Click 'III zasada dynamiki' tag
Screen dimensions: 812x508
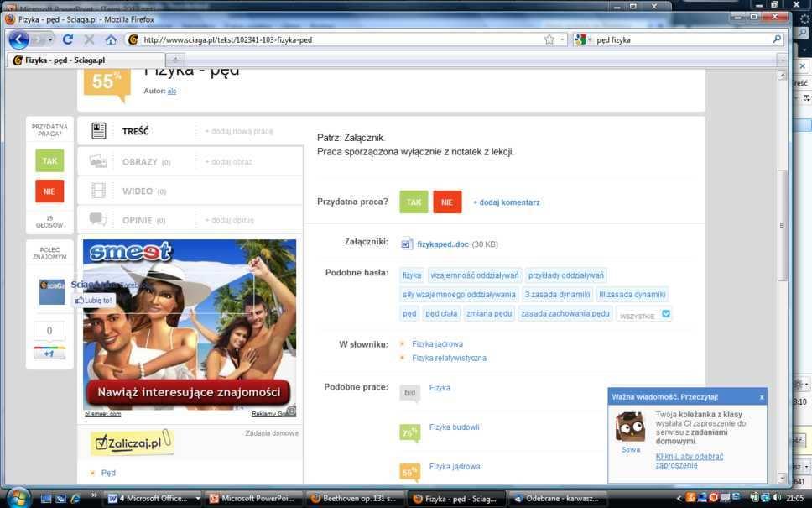pyautogui.click(x=632, y=295)
